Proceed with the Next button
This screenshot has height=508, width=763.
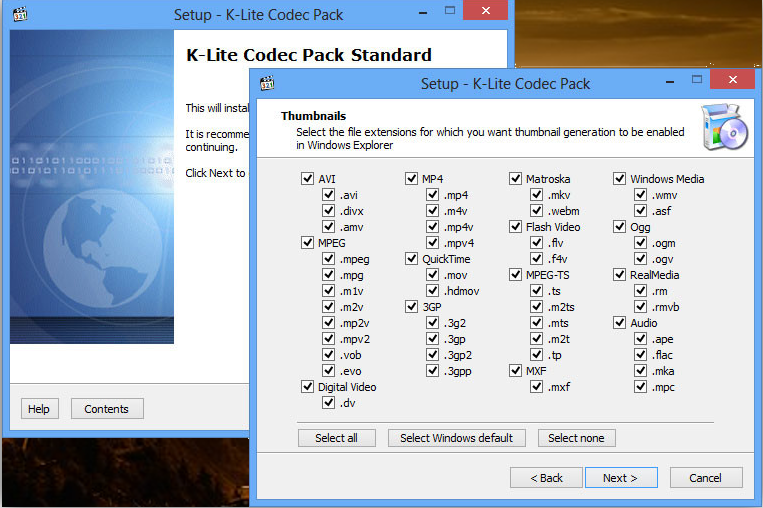point(621,478)
